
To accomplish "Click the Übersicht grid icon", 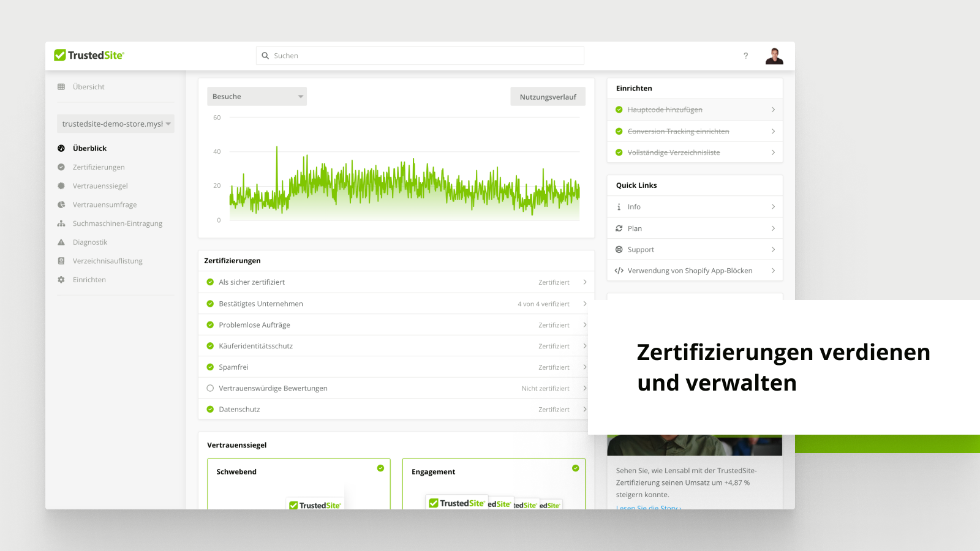I will (61, 87).
